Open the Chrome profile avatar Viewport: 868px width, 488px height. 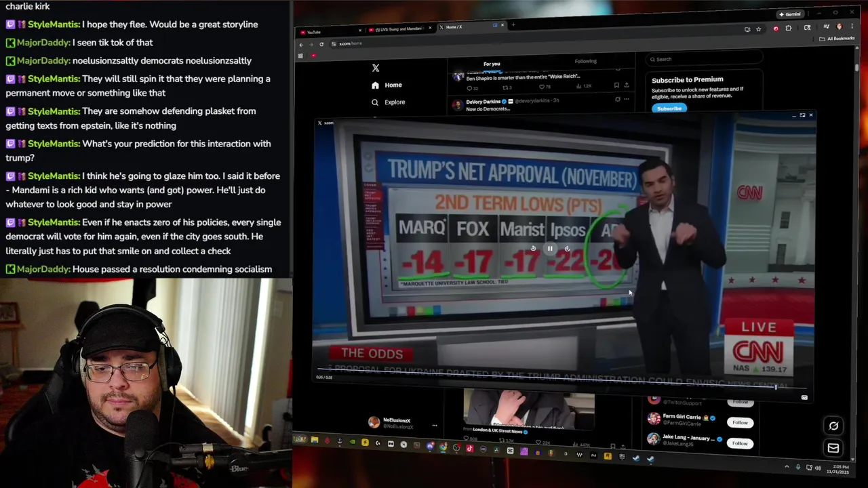click(x=840, y=26)
